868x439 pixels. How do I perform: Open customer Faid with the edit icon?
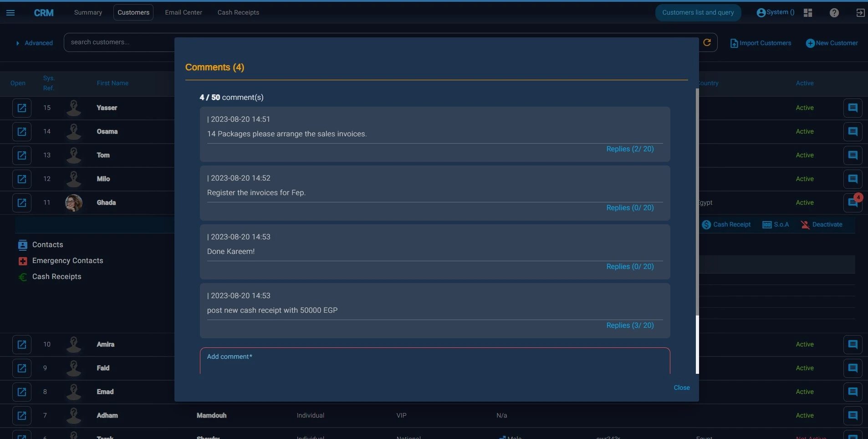click(22, 368)
